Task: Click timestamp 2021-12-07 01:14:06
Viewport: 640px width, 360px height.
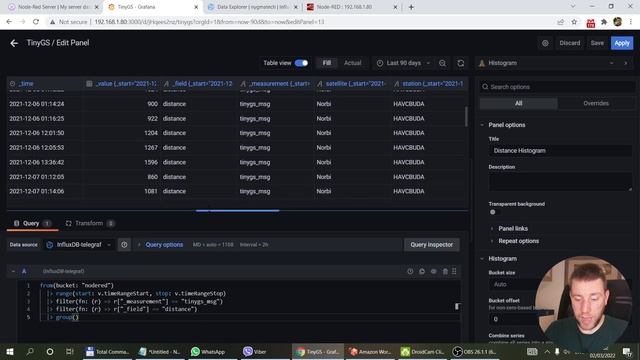Action: point(37,191)
